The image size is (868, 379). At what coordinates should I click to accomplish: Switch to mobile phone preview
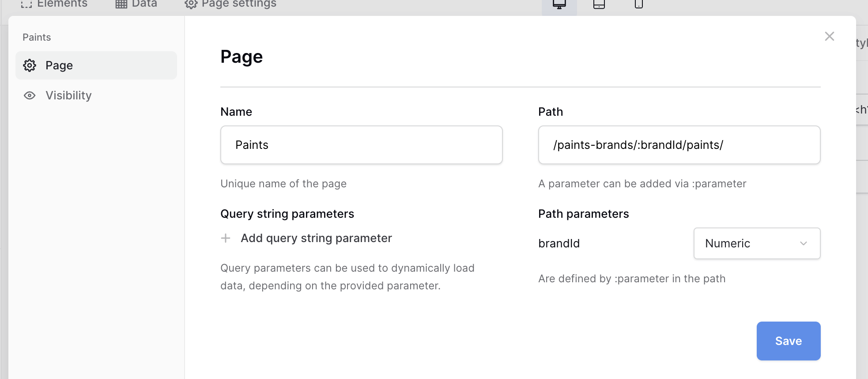tap(638, 5)
